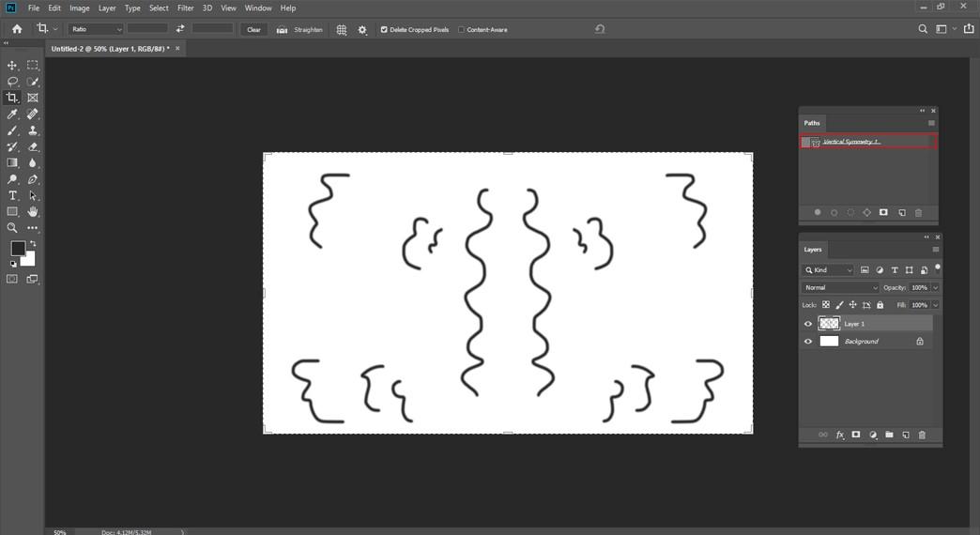Enable the Content-Aware checkbox
980x535 pixels.
(x=461, y=29)
